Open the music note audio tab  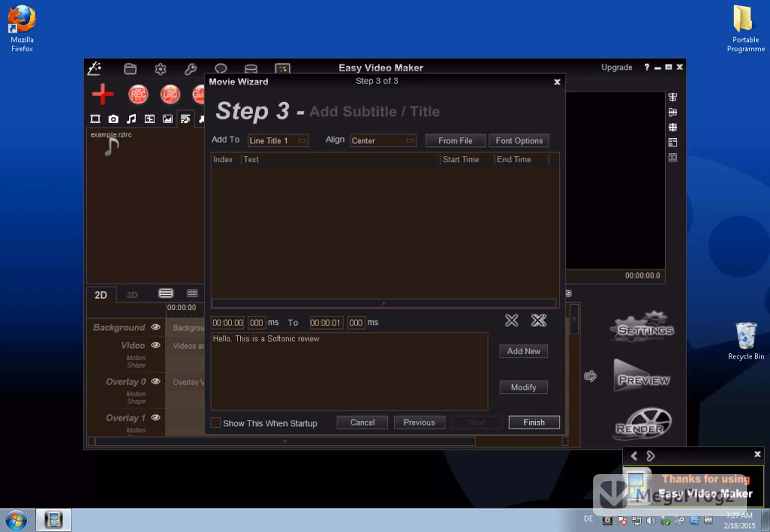pos(132,119)
